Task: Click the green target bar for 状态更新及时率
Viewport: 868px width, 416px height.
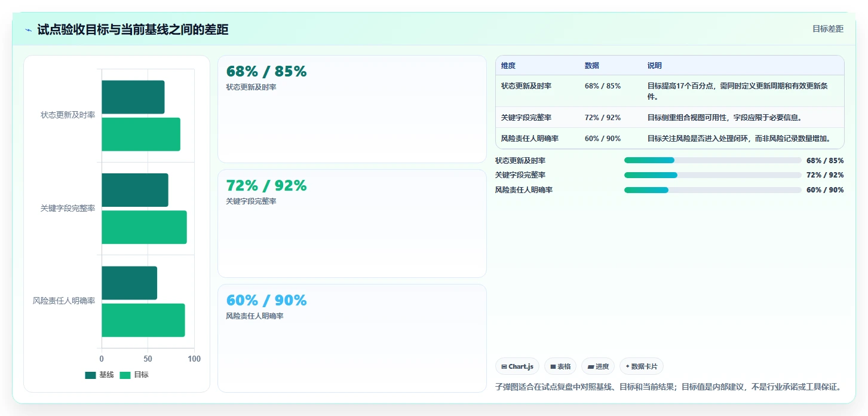Action: (x=141, y=134)
